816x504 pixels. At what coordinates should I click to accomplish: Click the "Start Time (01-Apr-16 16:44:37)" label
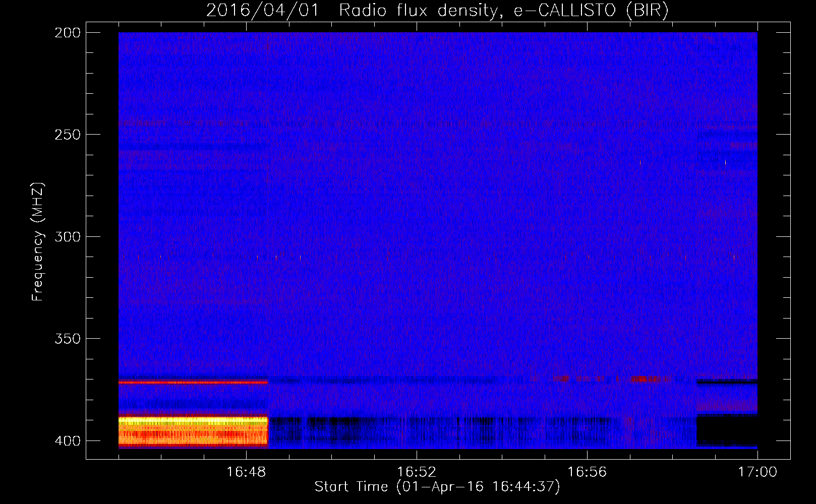pyautogui.click(x=437, y=487)
